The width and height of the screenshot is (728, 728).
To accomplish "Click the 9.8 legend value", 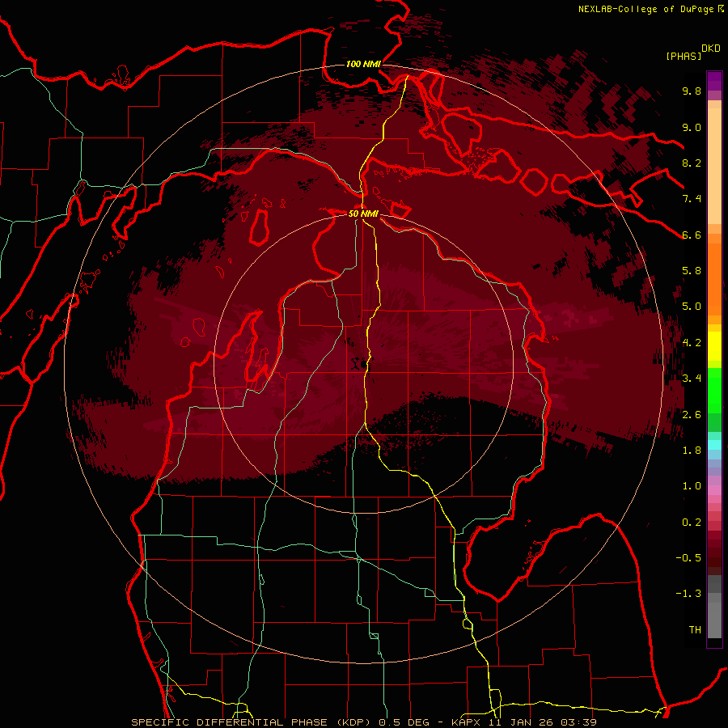I will [692, 91].
